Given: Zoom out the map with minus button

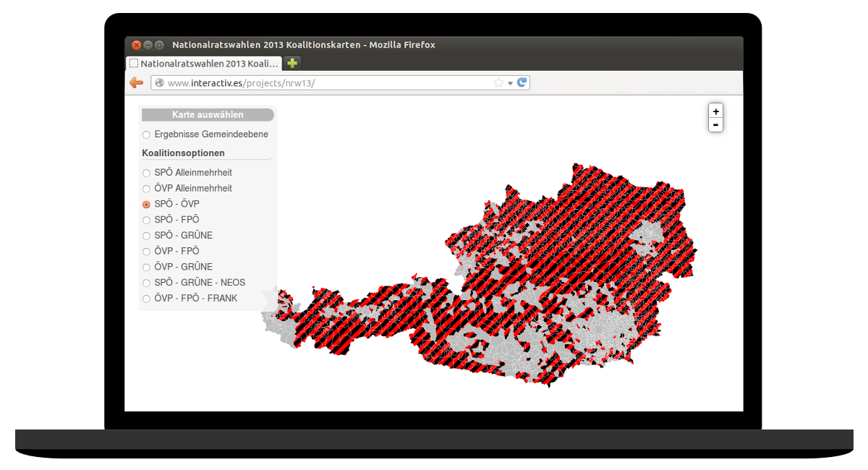Looking at the screenshot, I should click(x=715, y=124).
